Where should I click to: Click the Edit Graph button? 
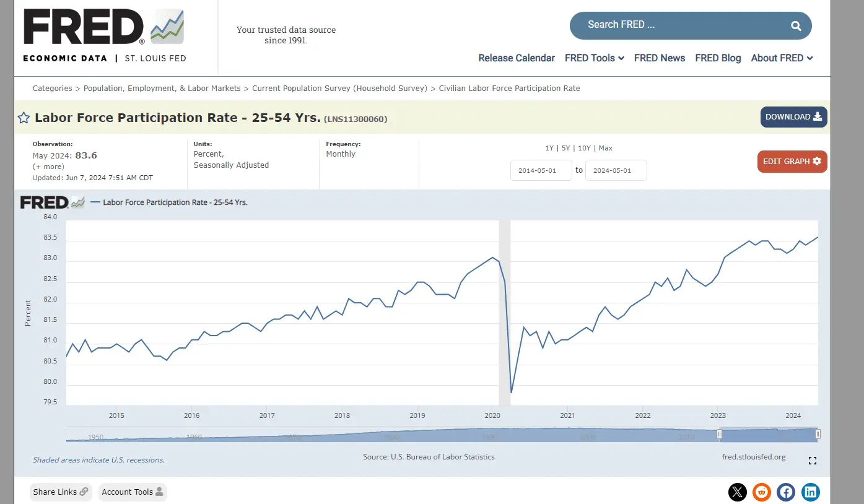point(792,162)
